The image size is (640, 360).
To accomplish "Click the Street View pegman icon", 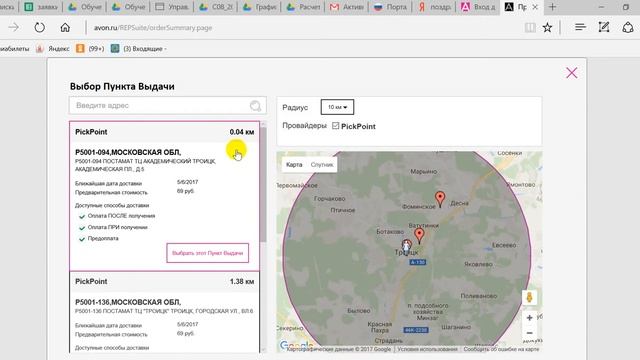I will pos(529,297).
